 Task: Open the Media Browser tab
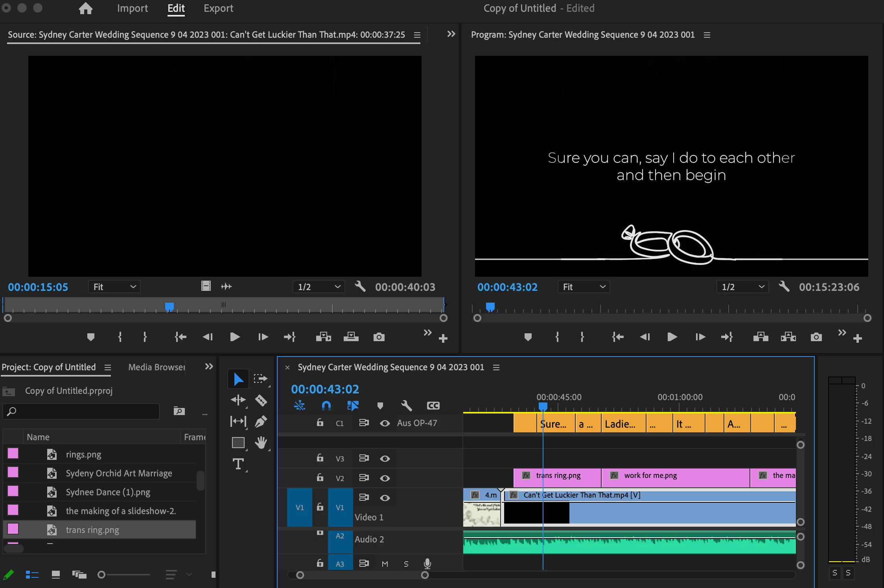pyautogui.click(x=157, y=367)
